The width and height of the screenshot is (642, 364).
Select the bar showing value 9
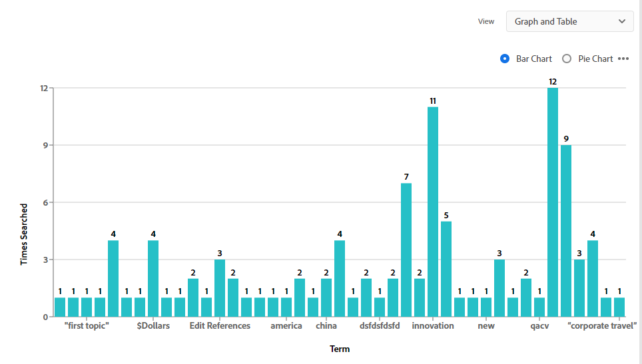coord(566,231)
